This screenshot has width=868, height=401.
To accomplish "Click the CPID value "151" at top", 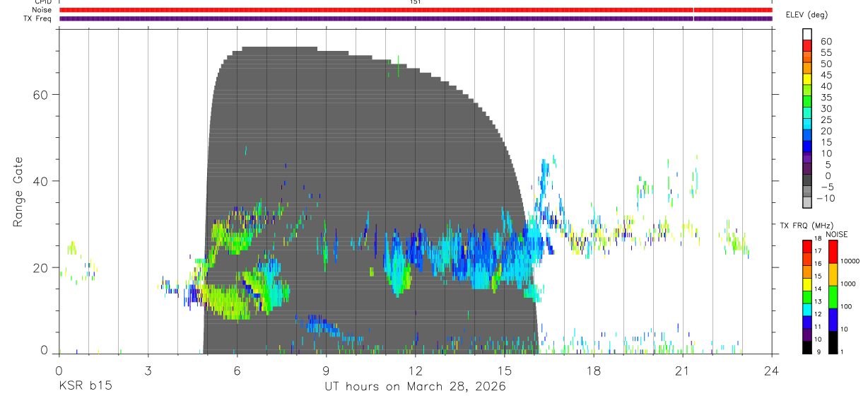I will point(416,2).
